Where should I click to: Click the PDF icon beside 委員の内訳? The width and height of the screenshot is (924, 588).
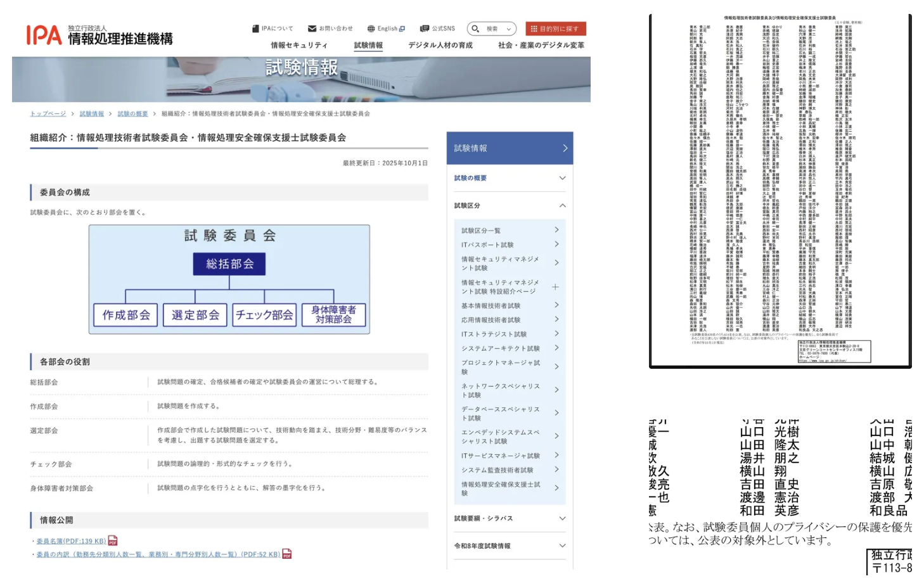pos(287,554)
